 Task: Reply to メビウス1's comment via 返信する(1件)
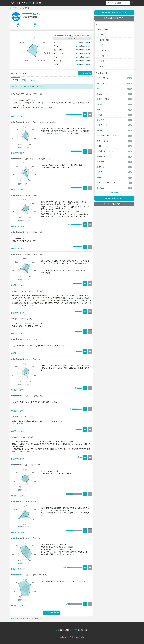[x=18, y=153]
